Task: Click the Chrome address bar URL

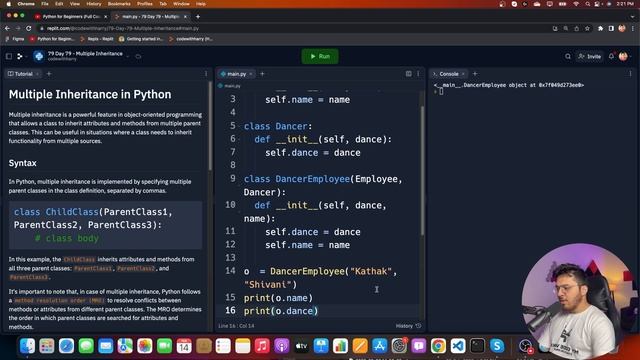Action: [122, 28]
